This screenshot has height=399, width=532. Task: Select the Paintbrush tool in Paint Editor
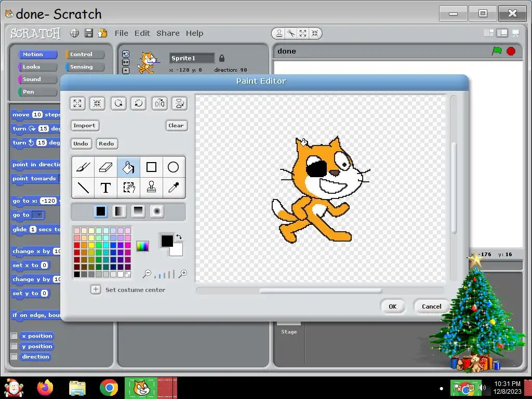click(83, 167)
